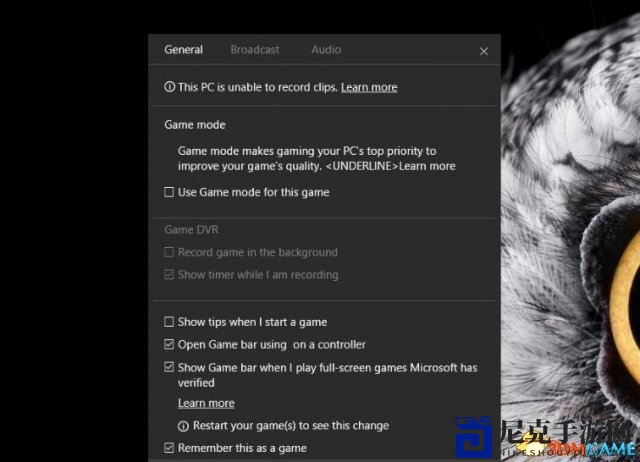Image resolution: width=640 pixels, height=462 pixels.
Task: Close the Game bar settings panel
Action: (x=484, y=51)
